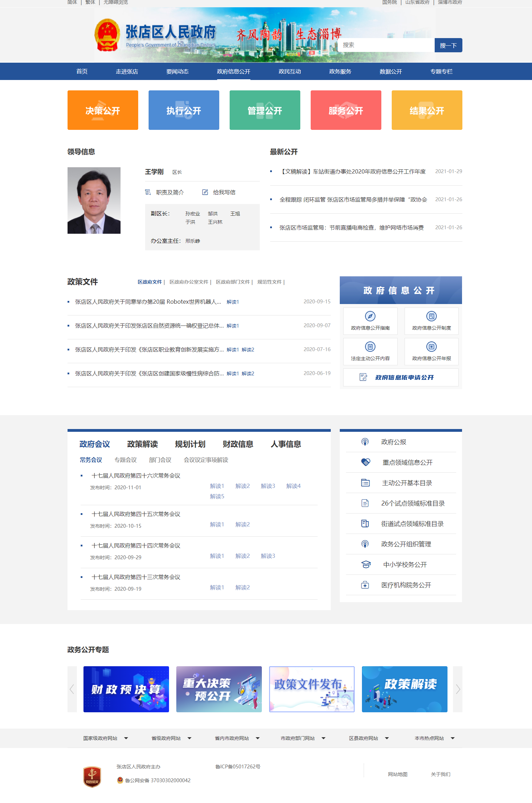Click the clipboard icon above 法定主动公开内容
532x803 pixels.
pos(370,347)
